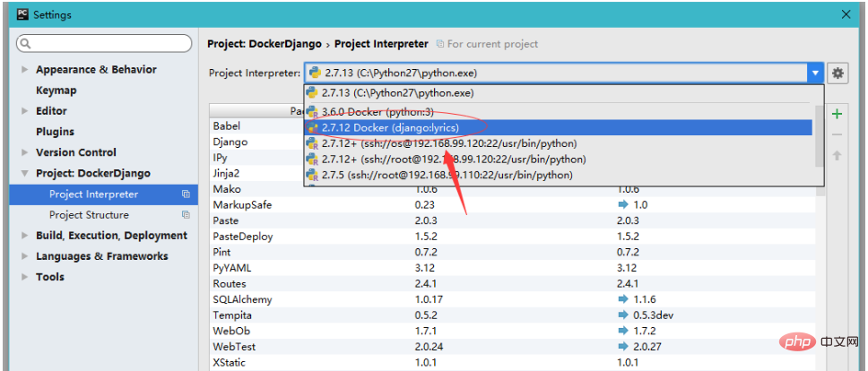Click Project: DockerDjango breadcrumb
This screenshot has width=868, height=371.
264,44
